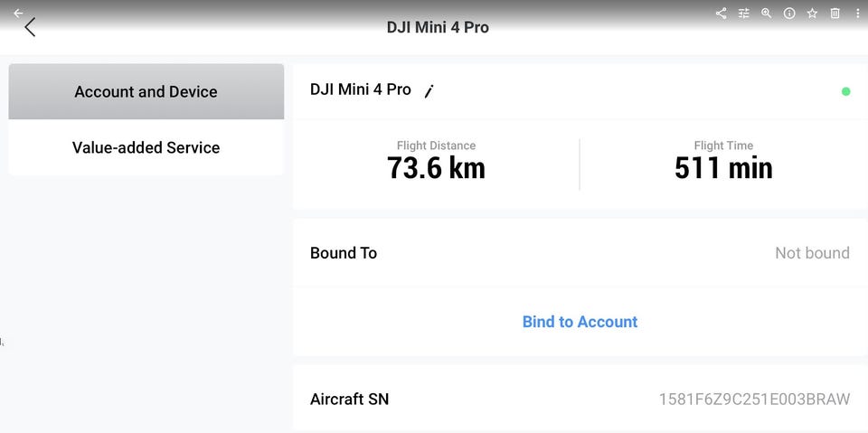
Task: Show image info via the circled i icon
Action: pyautogui.click(x=789, y=14)
